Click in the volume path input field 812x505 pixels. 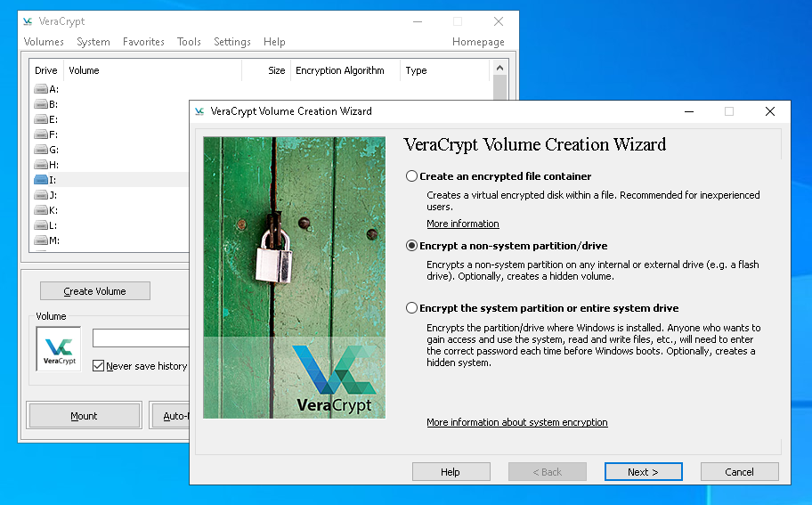(141, 338)
